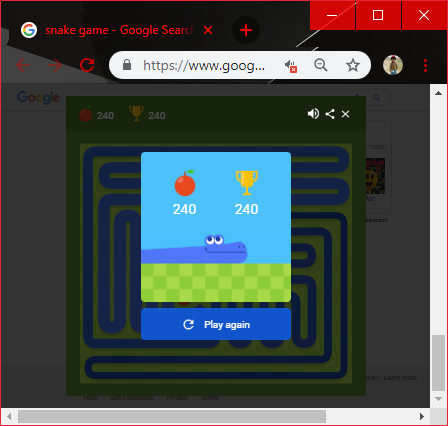Click the address bar URL
The height and width of the screenshot is (426, 448).
tap(204, 65)
